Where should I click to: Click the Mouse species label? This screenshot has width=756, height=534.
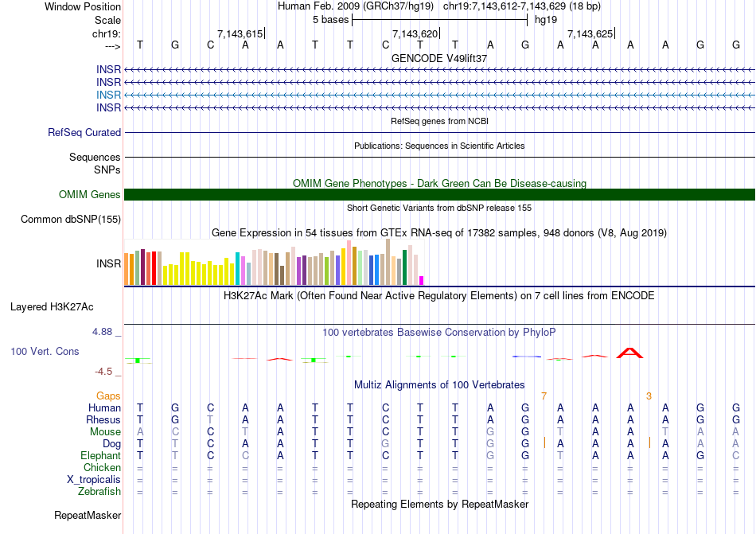[105, 432]
